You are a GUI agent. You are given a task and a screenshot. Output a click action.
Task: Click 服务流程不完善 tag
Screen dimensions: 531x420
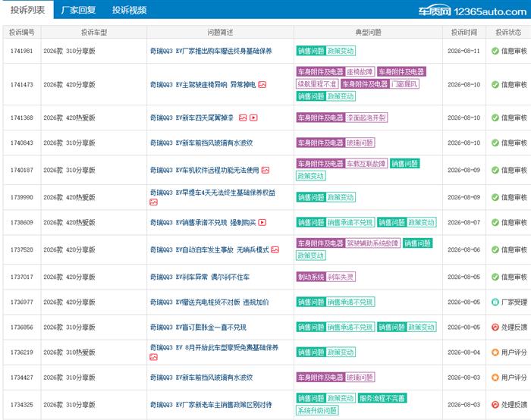(x=382, y=398)
